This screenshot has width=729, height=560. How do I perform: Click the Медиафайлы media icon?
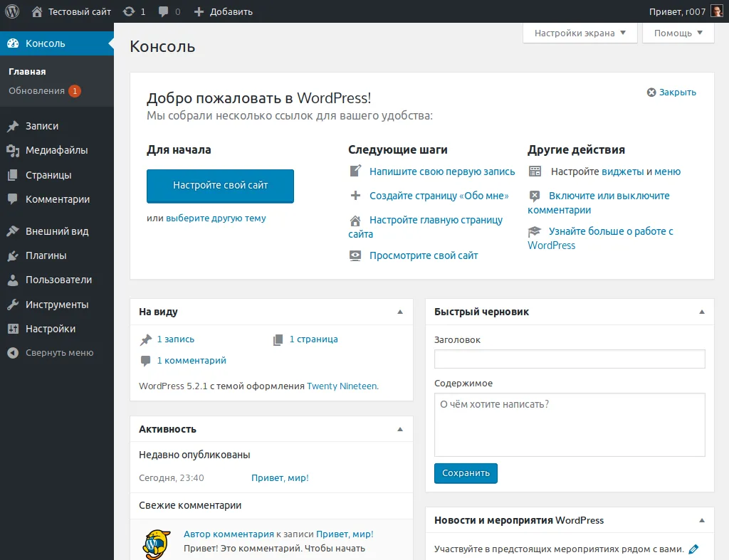click(x=13, y=150)
